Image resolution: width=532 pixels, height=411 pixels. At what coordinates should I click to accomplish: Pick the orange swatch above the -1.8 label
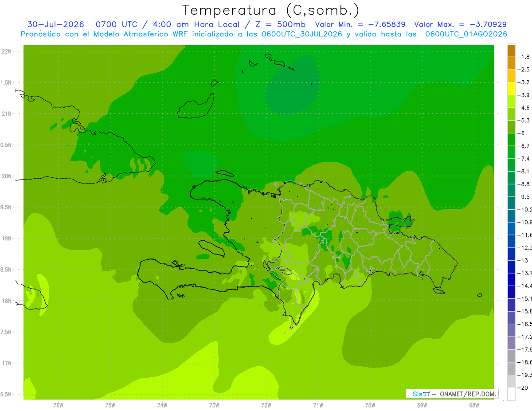511,51
